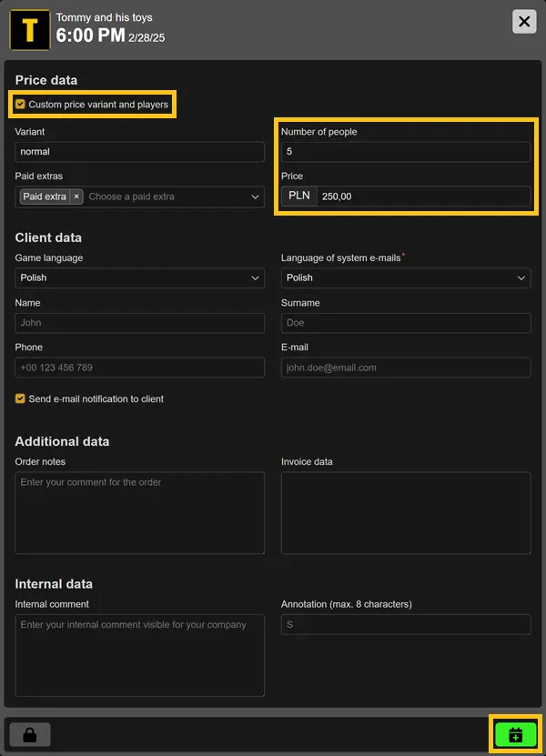The image size is (546, 756).
Task: Close the reservation dialog with X
Action: click(x=524, y=22)
